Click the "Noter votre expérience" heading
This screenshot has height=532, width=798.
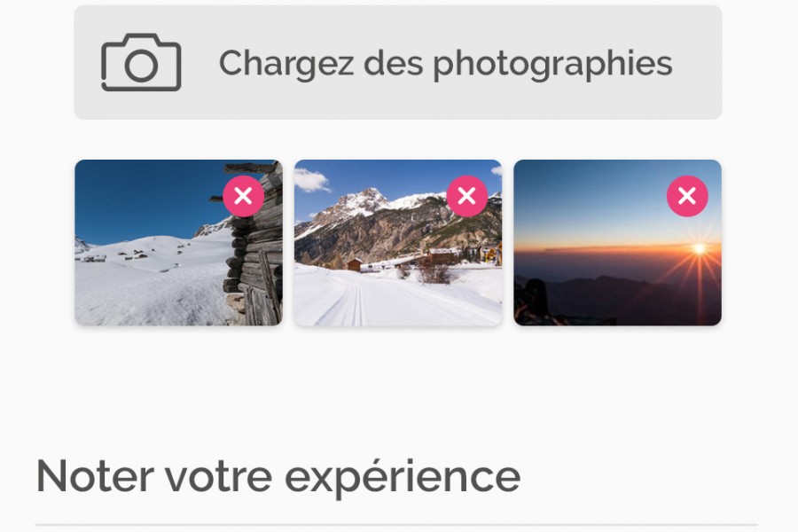[278, 476]
